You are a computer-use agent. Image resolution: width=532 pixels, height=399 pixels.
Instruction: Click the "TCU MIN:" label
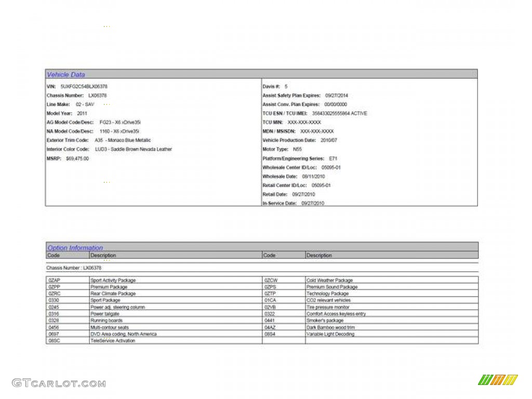click(x=272, y=122)
